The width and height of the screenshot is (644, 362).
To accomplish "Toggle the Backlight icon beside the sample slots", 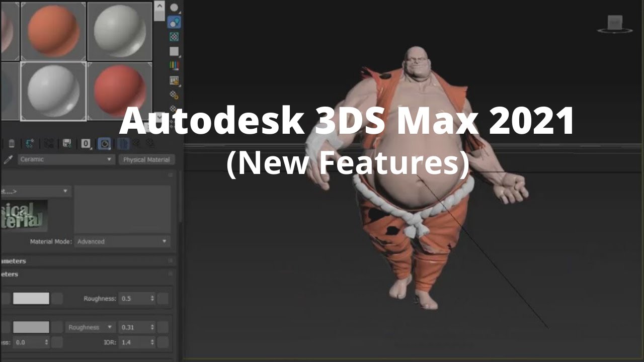I will click(x=174, y=22).
